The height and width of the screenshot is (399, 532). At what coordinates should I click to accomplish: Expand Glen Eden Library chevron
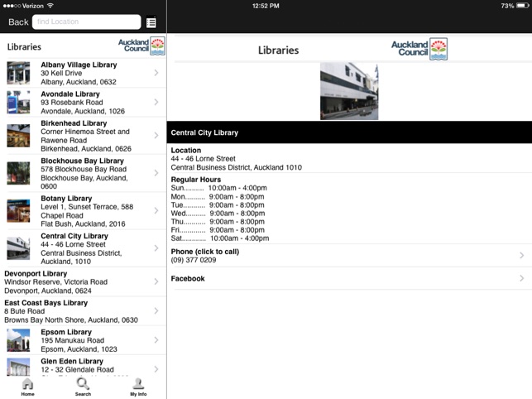point(156,369)
